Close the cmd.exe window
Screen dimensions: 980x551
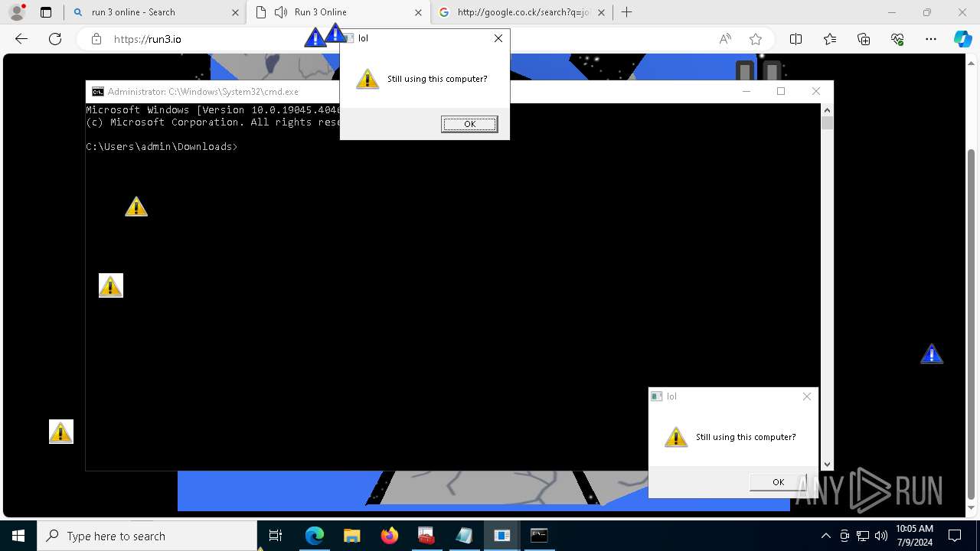coord(816,91)
